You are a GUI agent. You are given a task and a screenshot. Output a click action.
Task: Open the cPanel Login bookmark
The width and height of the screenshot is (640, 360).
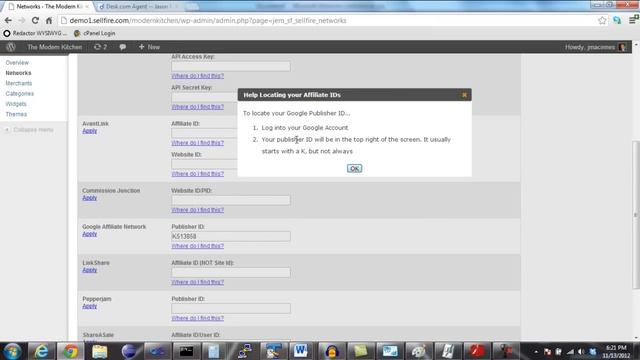click(x=95, y=33)
